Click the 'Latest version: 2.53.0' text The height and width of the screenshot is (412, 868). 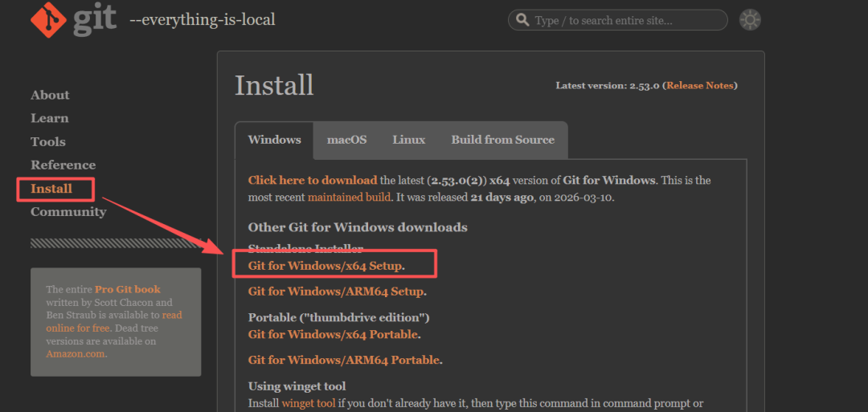click(608, 86)
